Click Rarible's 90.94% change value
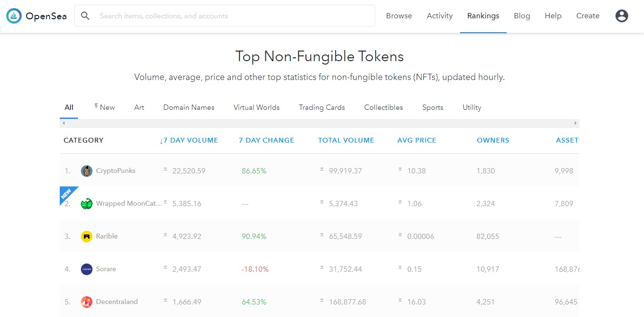 click(x=254, y=237)
